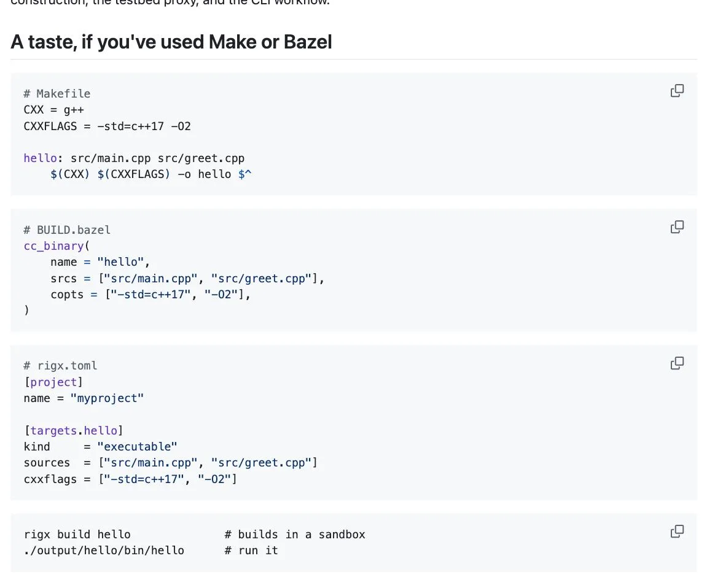Viewport: 715px width, 588px height.
Task: Click the 'name = "myproject"' line
Action: click(x=84, y=398)
